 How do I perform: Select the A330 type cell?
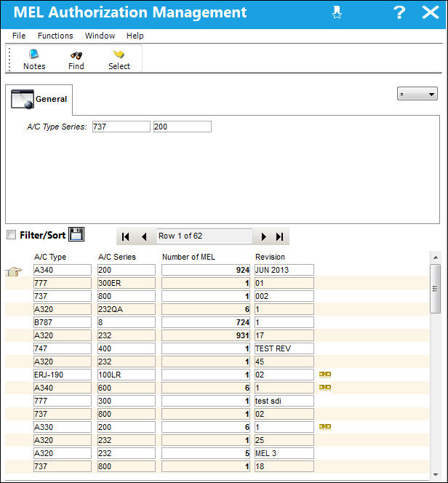[63, 427]
